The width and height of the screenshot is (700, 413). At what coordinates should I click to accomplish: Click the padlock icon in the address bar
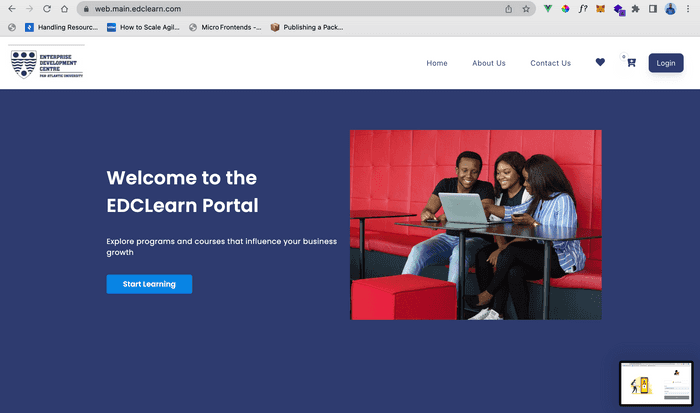click(x=87, y=9)
